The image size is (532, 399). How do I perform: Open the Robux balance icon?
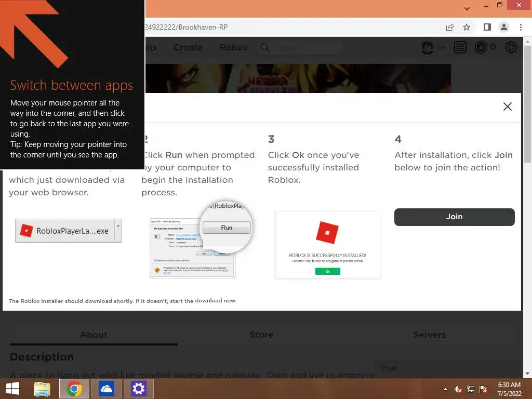tap(481, 47)
